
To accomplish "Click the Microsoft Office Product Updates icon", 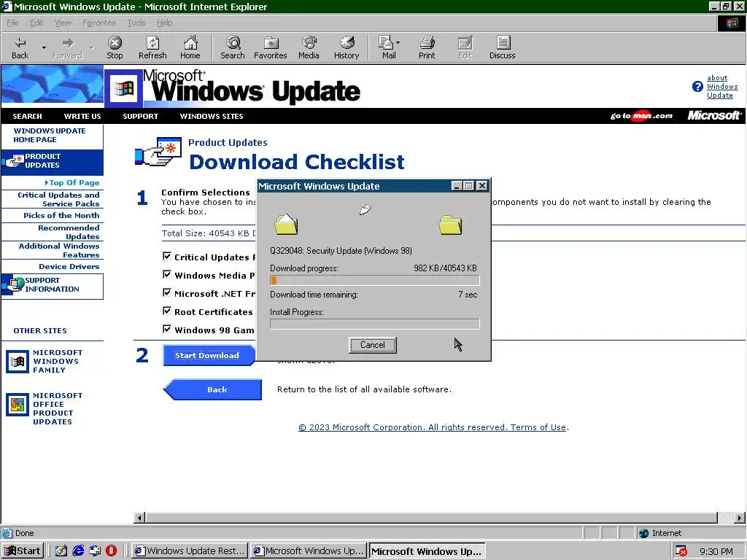I will pyautogui.click(x=18, y=404).
